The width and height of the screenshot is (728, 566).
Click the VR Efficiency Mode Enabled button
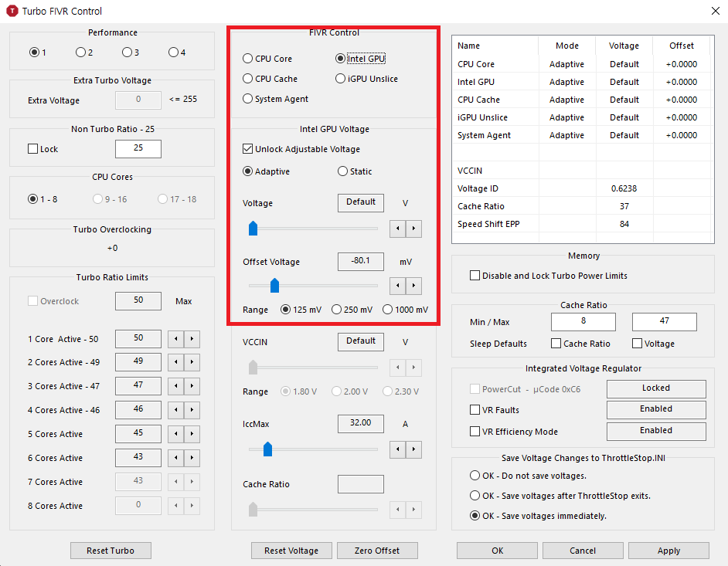tap(656, 431)
